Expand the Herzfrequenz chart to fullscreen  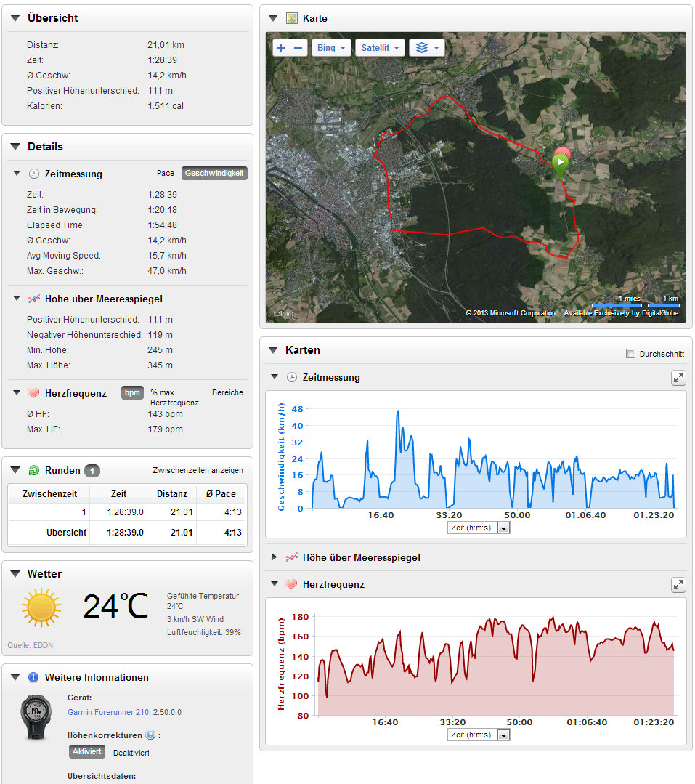click(678, 584)
